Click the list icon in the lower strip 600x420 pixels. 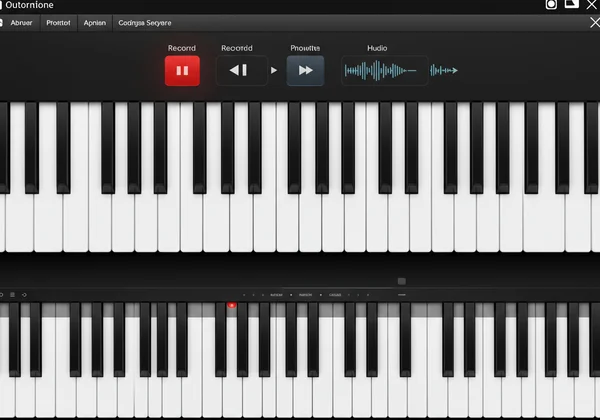coord(13,295)
